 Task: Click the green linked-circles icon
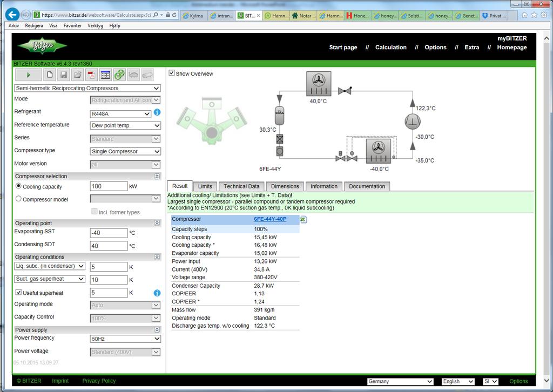(119, 75)
